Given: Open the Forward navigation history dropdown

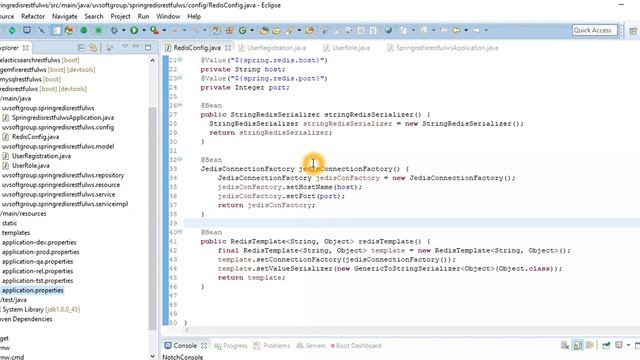Looking at the screenshot, I should [486, 30].
